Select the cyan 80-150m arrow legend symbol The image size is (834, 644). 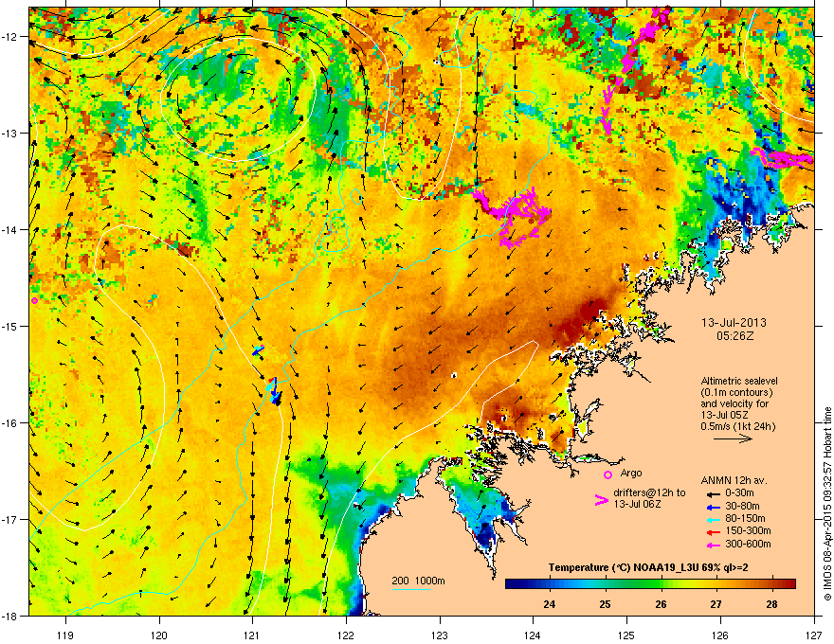coord(714,520)
